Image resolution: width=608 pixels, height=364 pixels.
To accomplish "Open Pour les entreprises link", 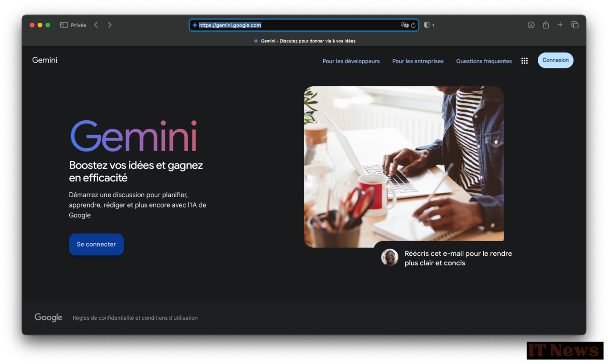I will coord(418,61).
